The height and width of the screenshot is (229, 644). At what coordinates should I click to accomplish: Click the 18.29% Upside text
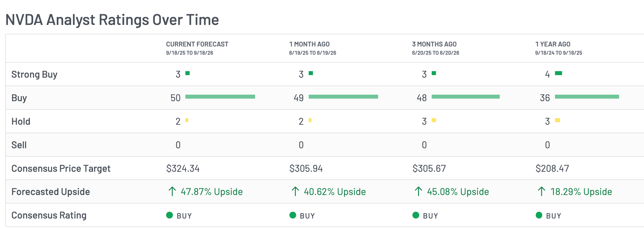point(581,192)
